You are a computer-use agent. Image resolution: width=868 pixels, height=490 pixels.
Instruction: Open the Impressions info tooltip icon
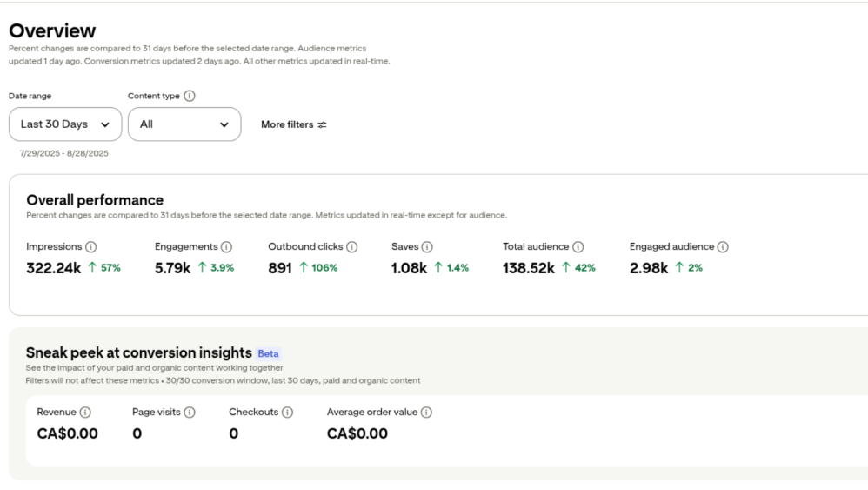point(91,246)
